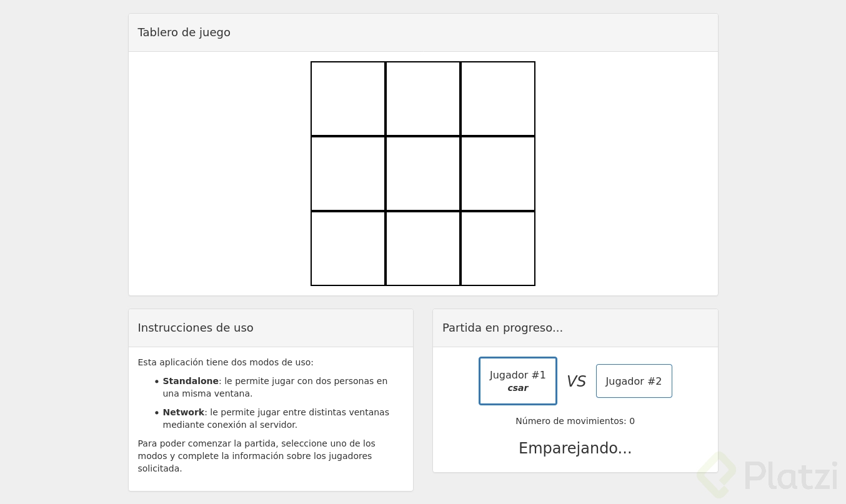Click the Platzi logo icon

click(x=716, y=475)
